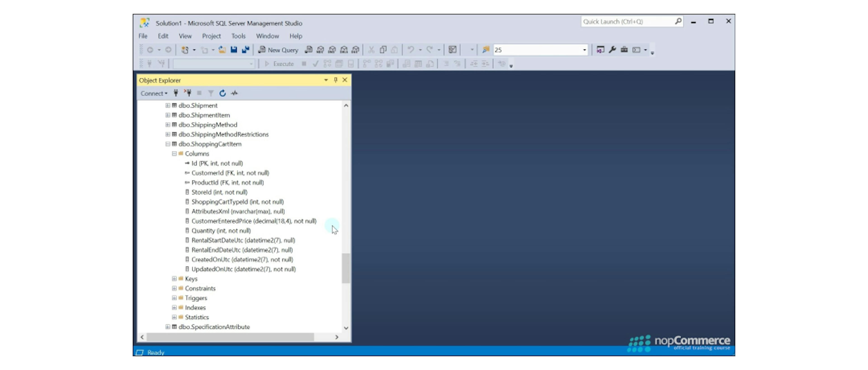Viewport: 868px width, 370px height.
Task: Expand the Indexes folder
Action: (x=174, y=308)
